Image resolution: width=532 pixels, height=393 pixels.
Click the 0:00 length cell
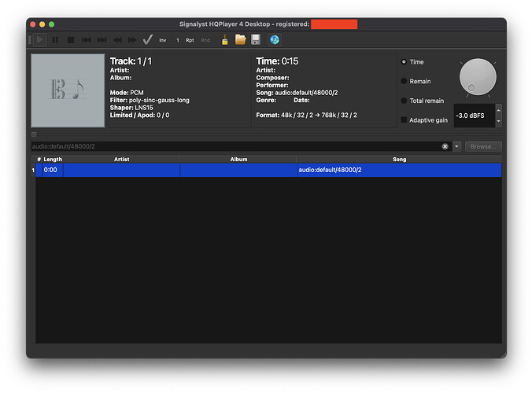(53, 170)
